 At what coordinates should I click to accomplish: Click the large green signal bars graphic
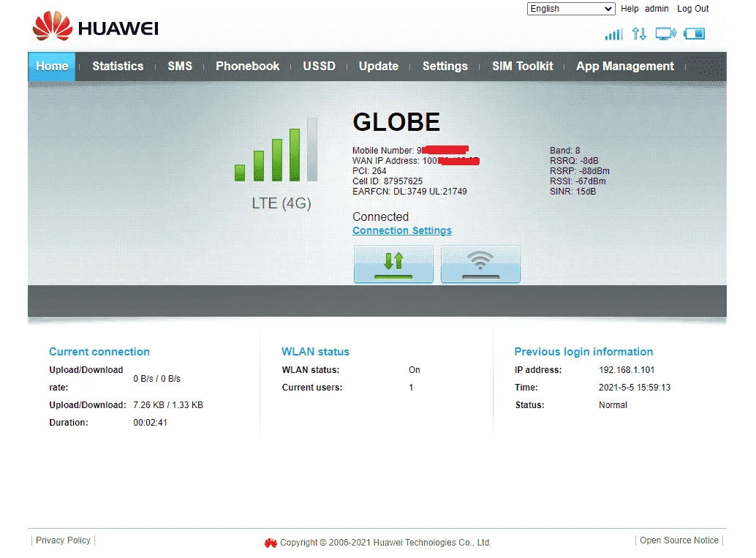coord(276,149)
